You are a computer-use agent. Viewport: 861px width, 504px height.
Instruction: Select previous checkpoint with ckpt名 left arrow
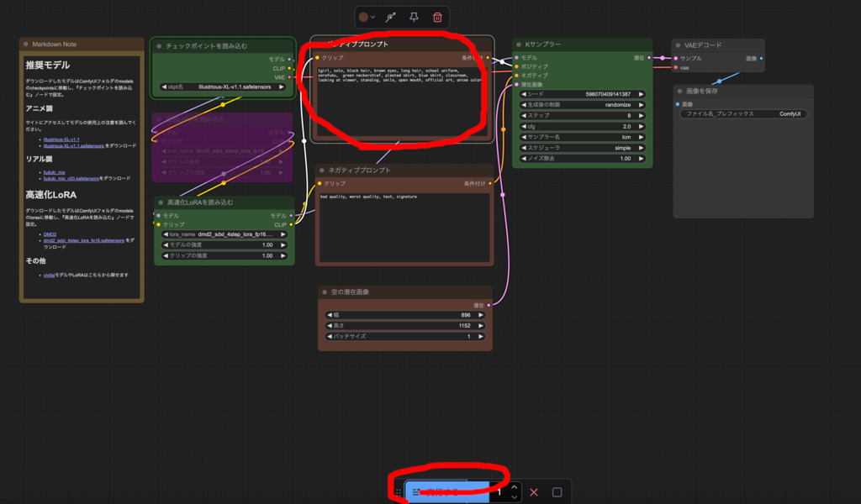click(164, 87)
